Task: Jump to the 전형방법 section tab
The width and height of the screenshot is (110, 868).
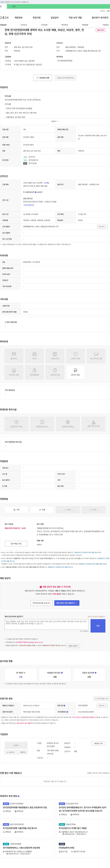Action: tap(85, 25)
